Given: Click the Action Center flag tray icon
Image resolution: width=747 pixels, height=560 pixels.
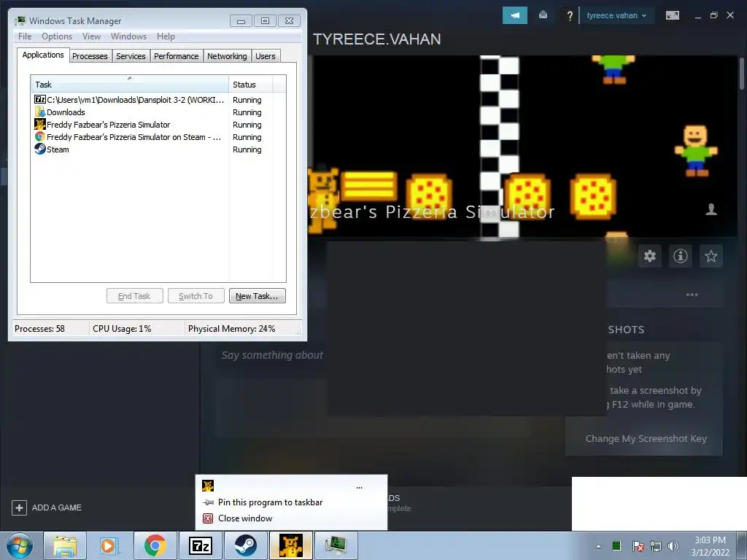Looking at the screenshot, I should click(638, 546).
